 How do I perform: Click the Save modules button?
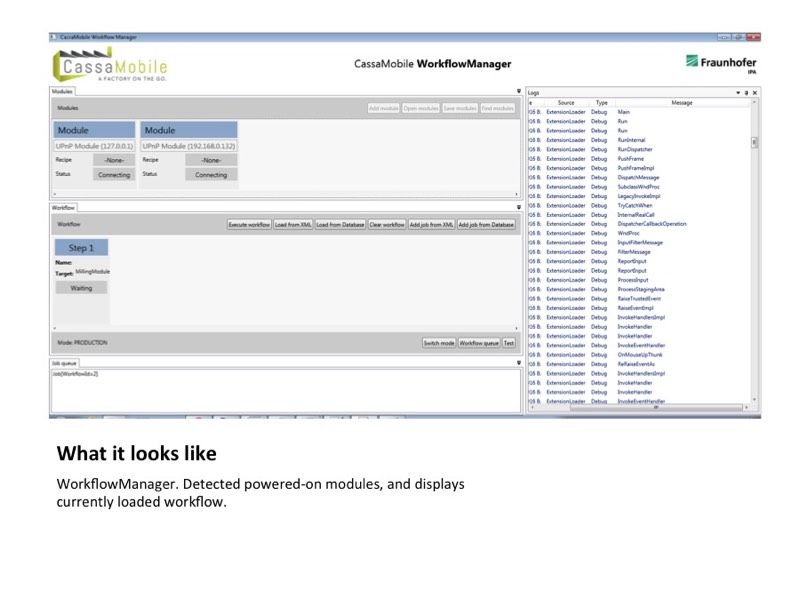click(x=460, y=108)
